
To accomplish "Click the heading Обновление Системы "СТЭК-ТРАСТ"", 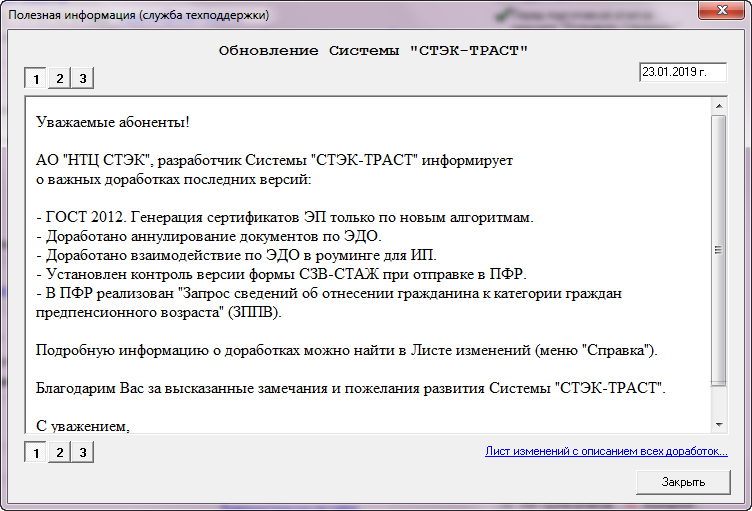I will pos(373,51).
